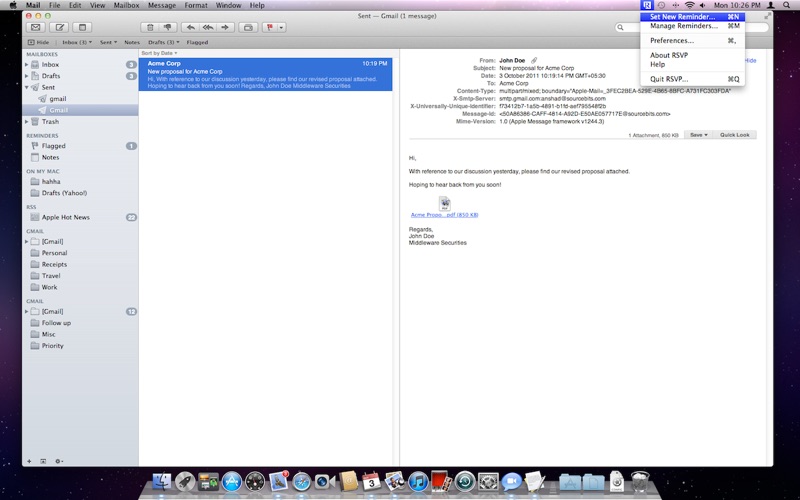Open iCal from the Dock
800x500 pixels.
tap(371, 481)
